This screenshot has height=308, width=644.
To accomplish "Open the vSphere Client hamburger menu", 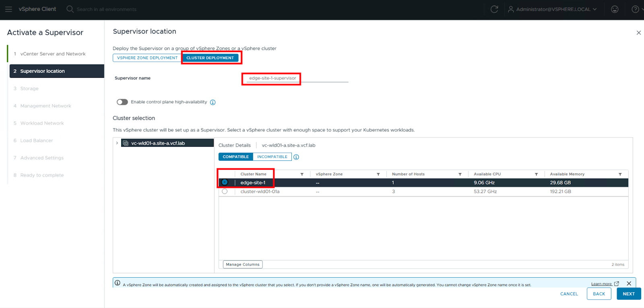I will click(8, 9).
